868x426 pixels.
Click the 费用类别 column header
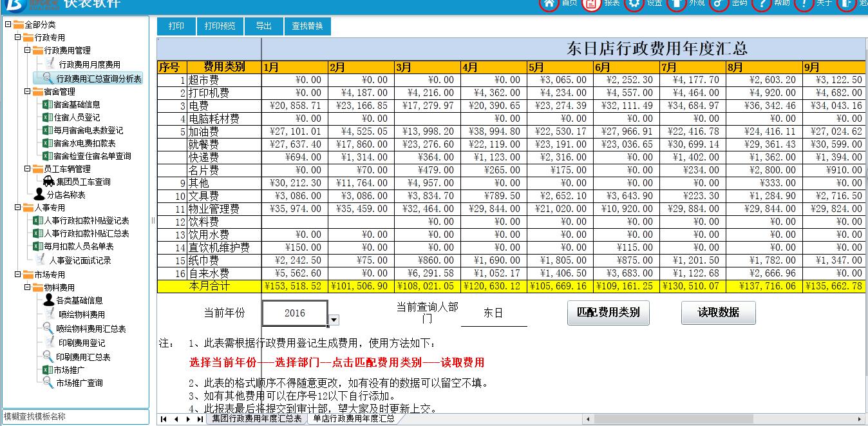coord(223,67)
